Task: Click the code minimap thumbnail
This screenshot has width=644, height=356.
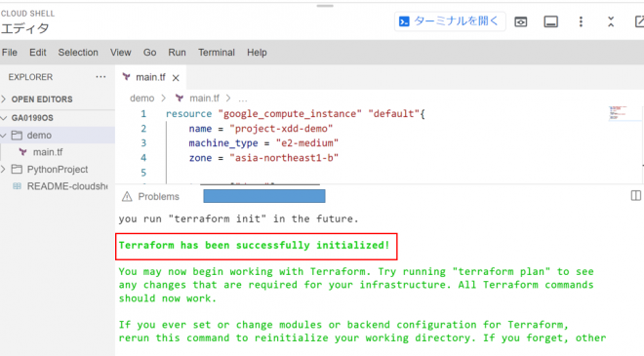Action: click(x=618, y=112)
